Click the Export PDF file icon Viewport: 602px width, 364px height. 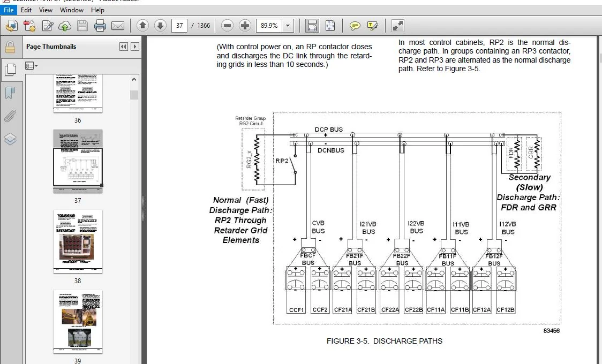pyautogui.click(x=29, y=26)
